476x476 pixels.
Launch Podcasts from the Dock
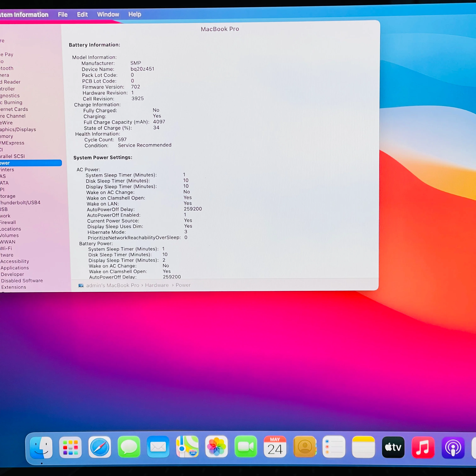[453, 448]
